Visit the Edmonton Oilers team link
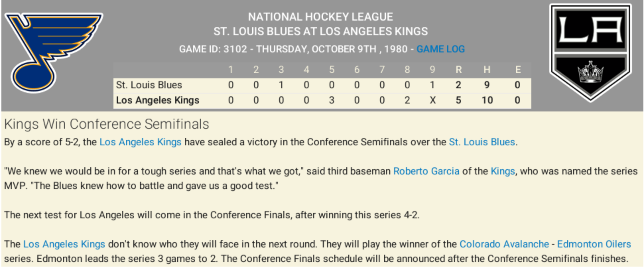Screen dimensions: 644x268 [x=594, y=244]
